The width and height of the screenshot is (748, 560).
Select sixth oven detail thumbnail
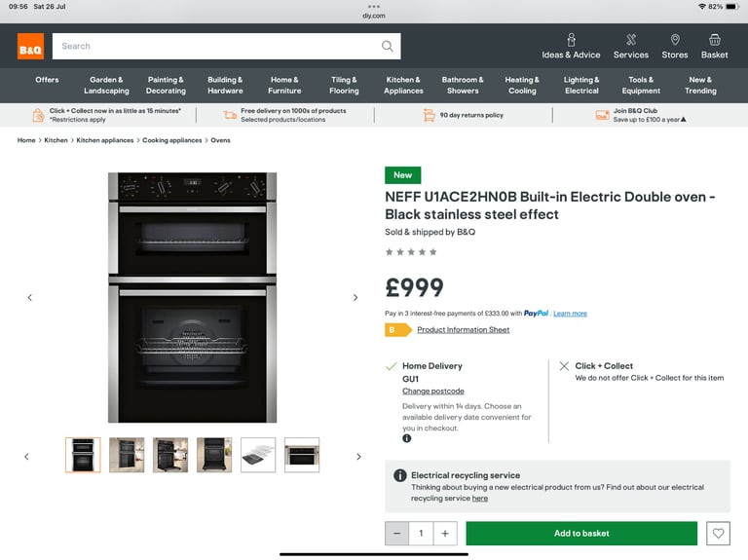pos(302,455)
